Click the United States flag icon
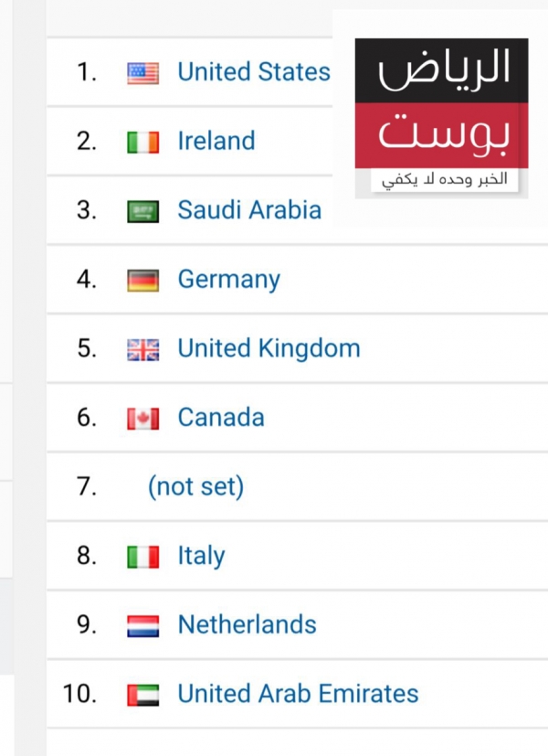Image resolution: width=548 pixels, height=756 pixels. coord(143,73)
